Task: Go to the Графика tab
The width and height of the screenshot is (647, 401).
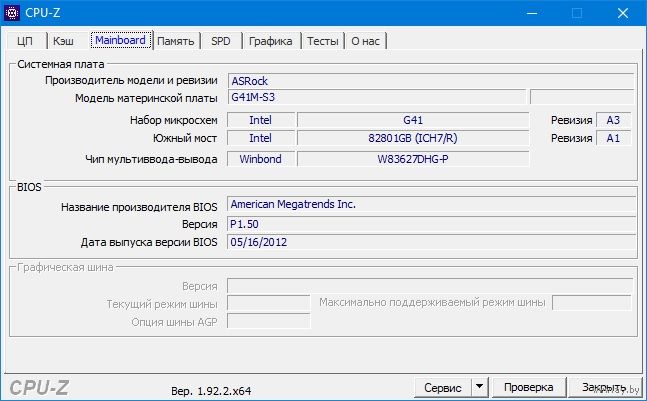Action: coord(271,41)
